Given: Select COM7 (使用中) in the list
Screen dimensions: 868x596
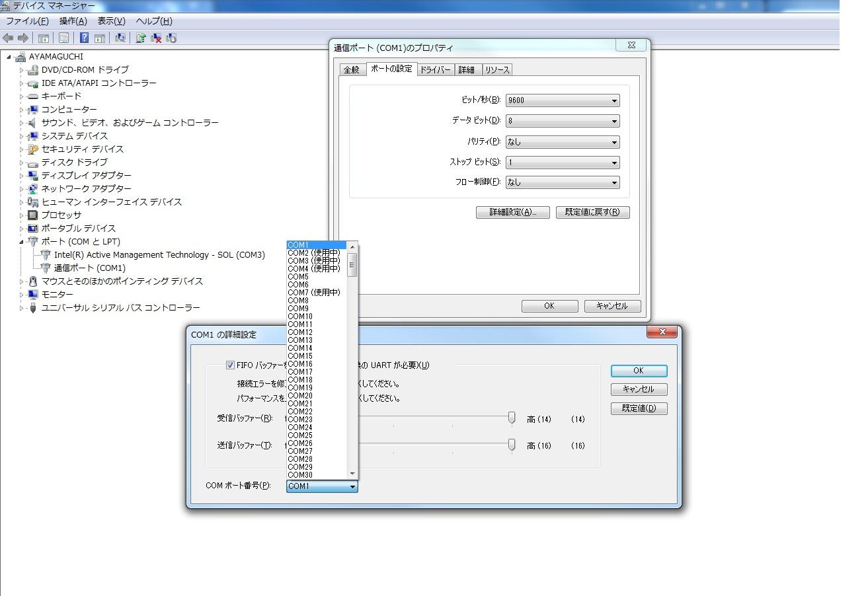Looking at the screenshot, I should pos(317,293).
